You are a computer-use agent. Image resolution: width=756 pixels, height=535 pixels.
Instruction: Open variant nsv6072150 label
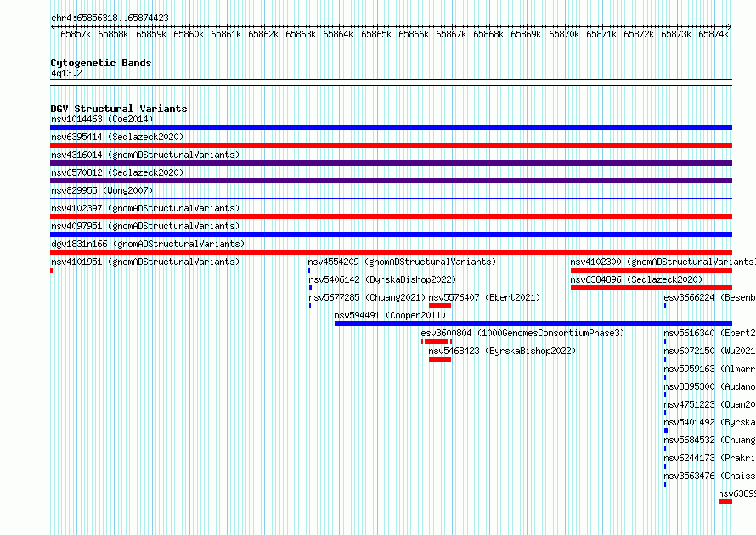click(710, 351)
